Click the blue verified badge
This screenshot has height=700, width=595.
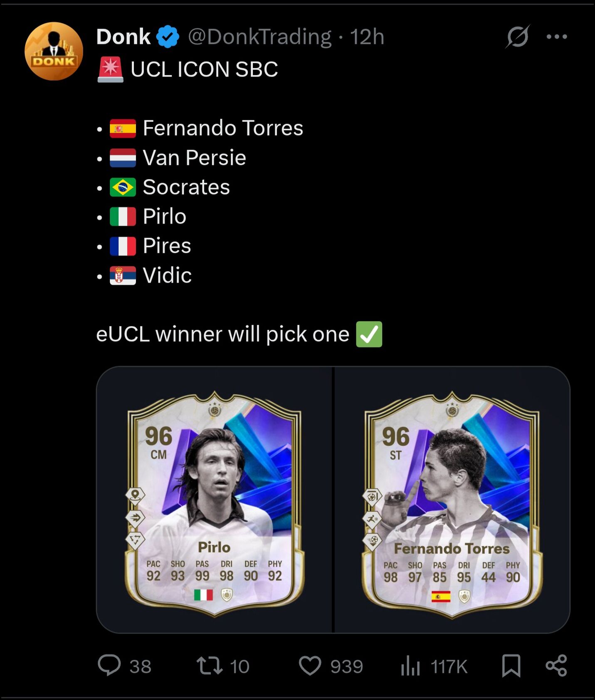coord(168,37)
